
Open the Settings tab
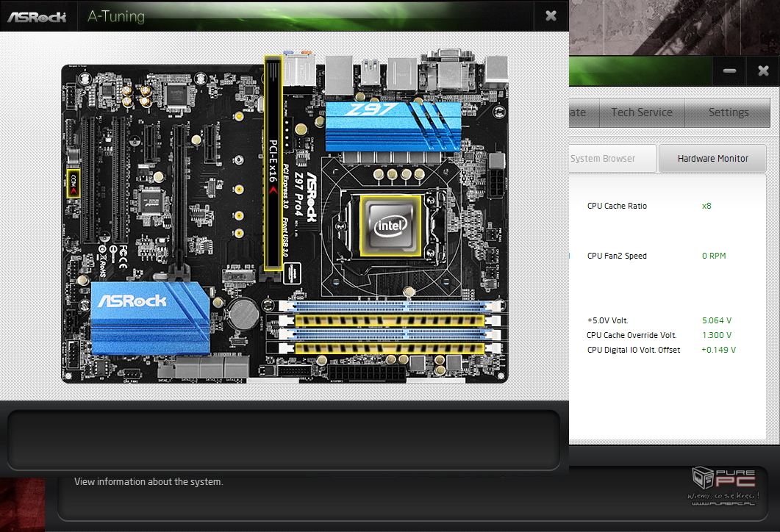pos(729,112)
